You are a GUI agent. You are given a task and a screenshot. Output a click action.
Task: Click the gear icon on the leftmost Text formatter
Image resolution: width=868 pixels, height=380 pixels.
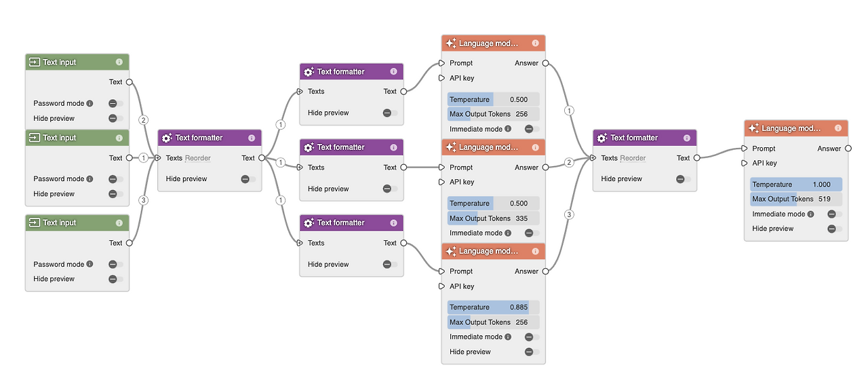pos(167,138)
